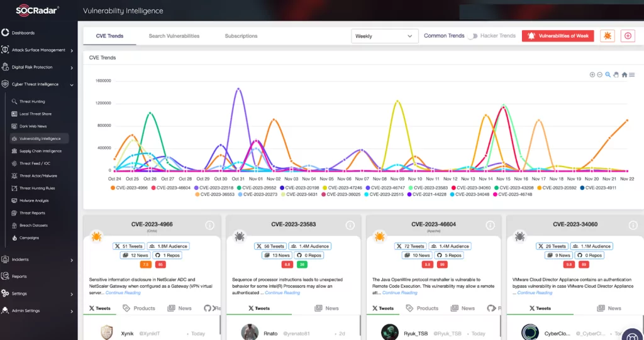This screenshot has height=340, width=644.
Task: Toggle between Common Trends and Hacker Trends
Action: (x=474, y=36)
